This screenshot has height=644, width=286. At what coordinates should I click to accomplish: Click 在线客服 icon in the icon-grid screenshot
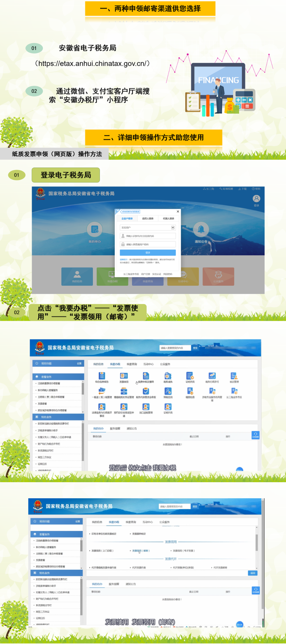255,435
